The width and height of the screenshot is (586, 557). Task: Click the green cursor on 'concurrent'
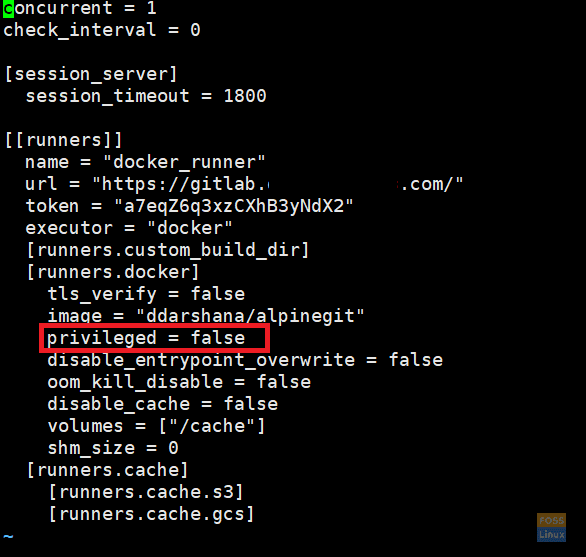(x=9, y=9)
